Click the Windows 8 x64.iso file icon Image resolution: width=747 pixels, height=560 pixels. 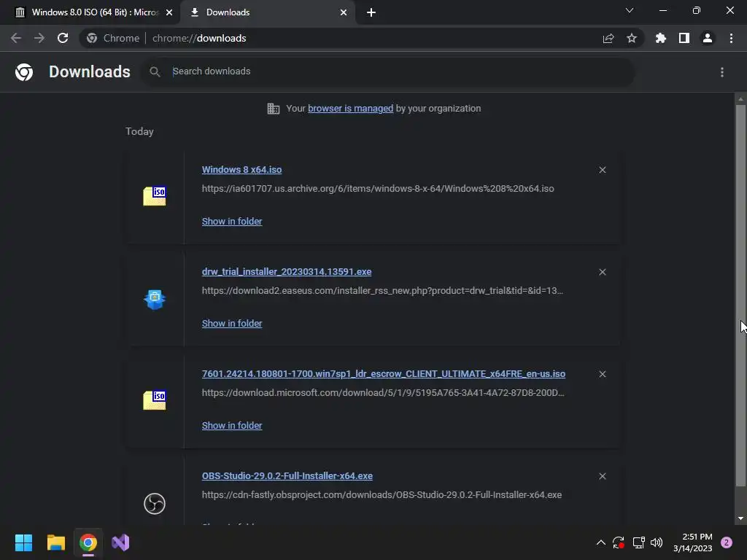(x=155, y=196)
